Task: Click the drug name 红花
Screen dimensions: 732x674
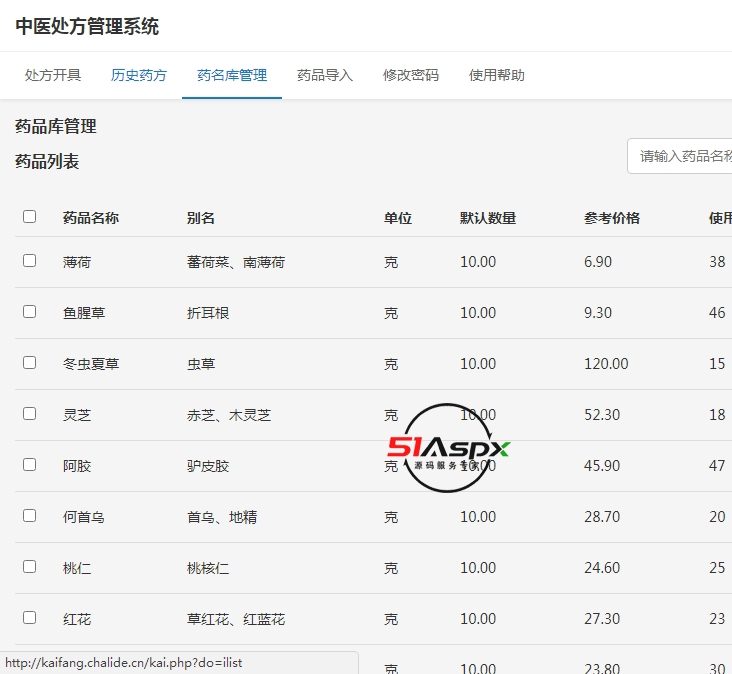Action: point(77,619)
